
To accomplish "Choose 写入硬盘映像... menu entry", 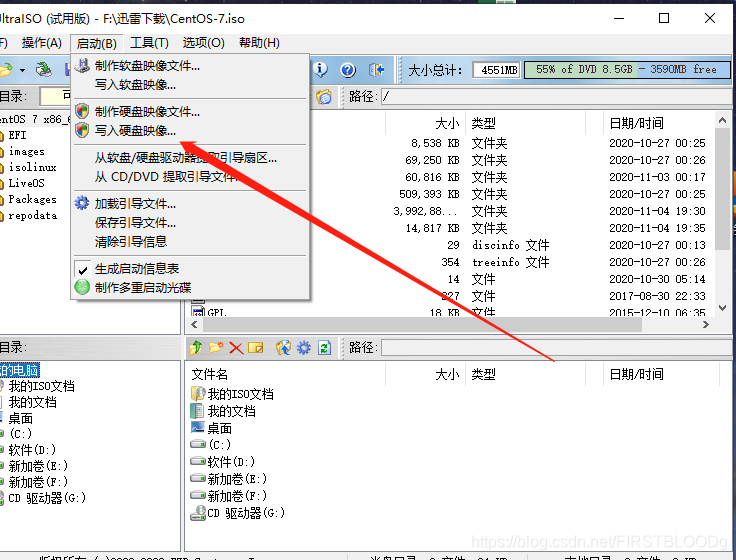I will pos(135,130).
